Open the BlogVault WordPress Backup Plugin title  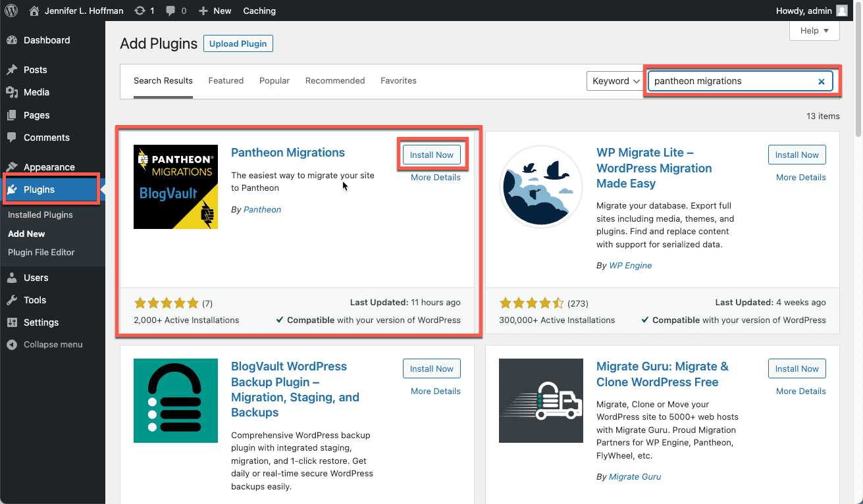295,390
